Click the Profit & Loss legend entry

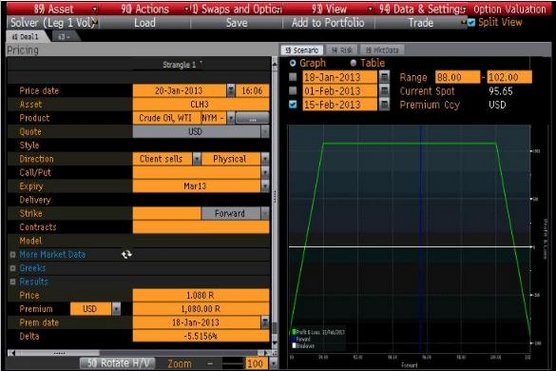tap(318, 332)
